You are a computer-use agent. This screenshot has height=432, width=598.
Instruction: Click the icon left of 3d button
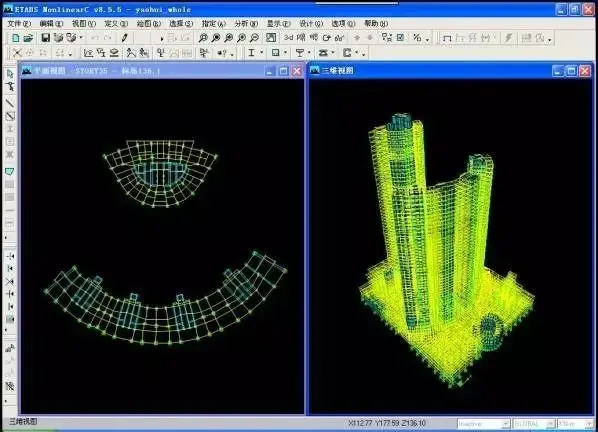coord(271,37)
